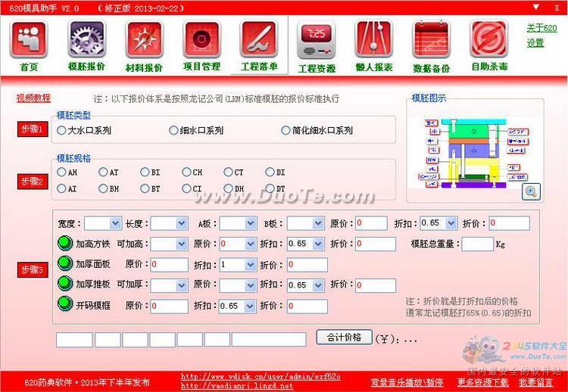Open the 数据备份 calendar icon

click(432, 41)
